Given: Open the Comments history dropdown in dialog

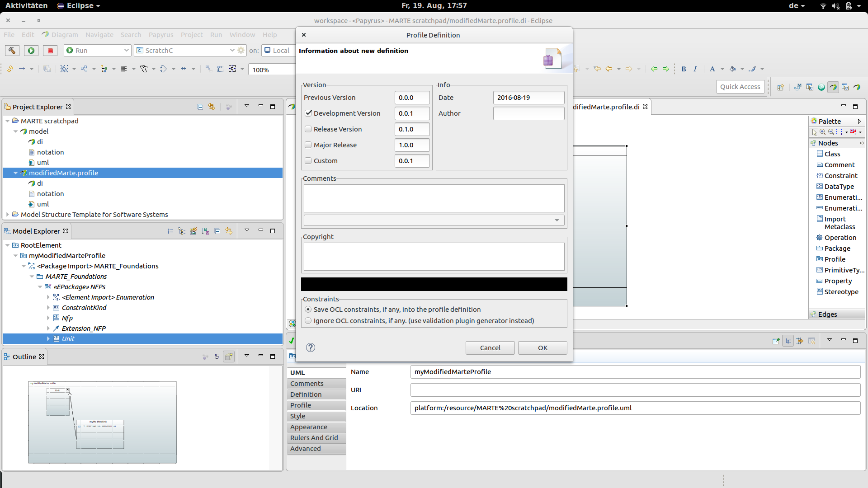Looking at the screenshot, I should click(434, 221).
